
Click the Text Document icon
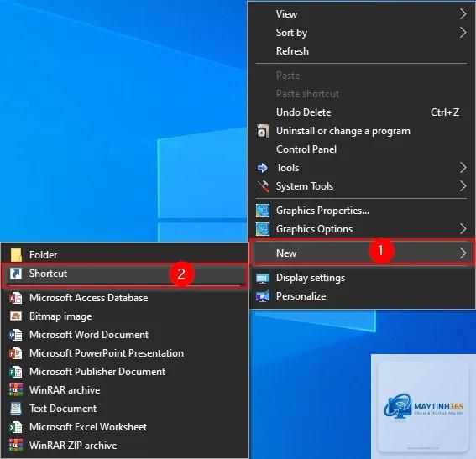pyautogui.click(x=16, y=409)
